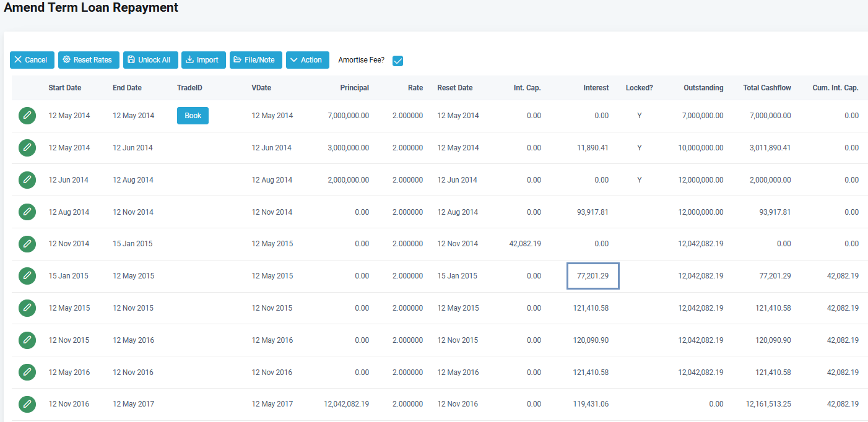This screenshot has height=422, width=868.
Task: Click pencil icon for row starting 15 Jan 2015
Action: coord(27,276)
